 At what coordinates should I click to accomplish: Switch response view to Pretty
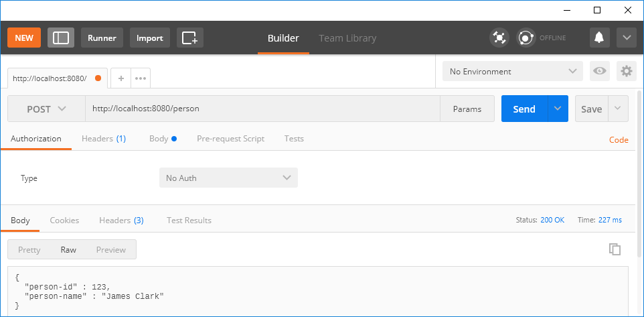point(29,249)
